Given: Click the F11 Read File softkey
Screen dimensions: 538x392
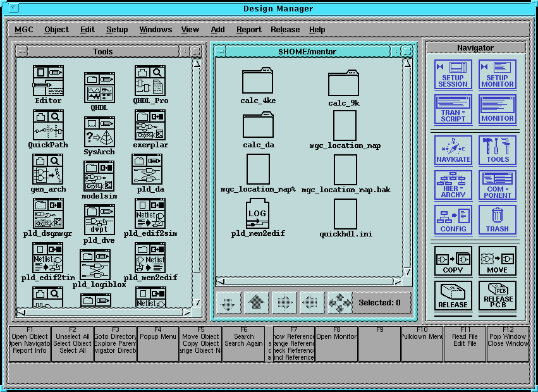Looking at the screenshot, I should (465, 343).
